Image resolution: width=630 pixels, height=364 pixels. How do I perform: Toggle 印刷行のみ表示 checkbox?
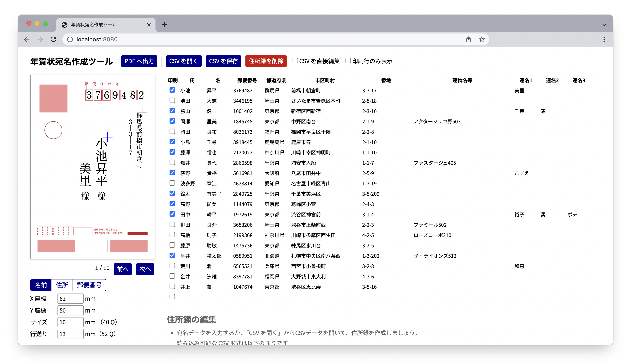(348, 61)
